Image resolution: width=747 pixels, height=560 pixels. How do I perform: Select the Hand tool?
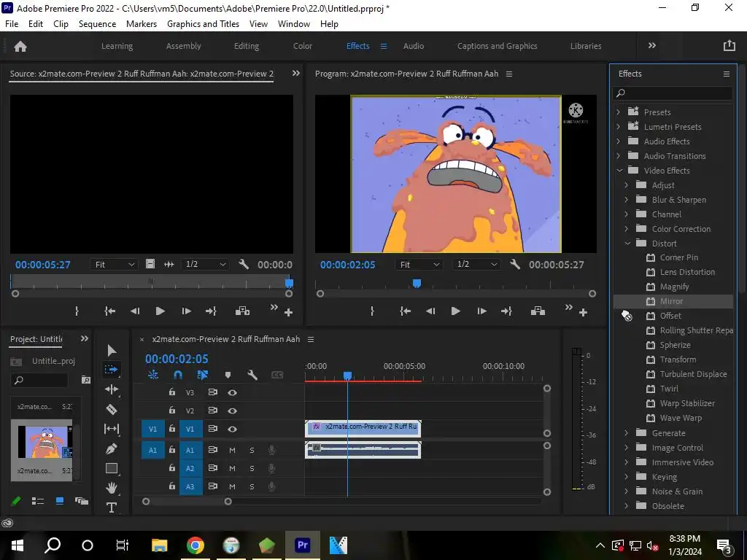pos(112,488)
